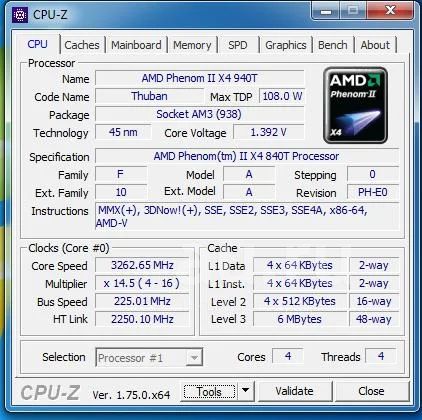The width and height of the screenshot is (422, 420).
Task: Click the Validate button
Action: coord(295,391)
